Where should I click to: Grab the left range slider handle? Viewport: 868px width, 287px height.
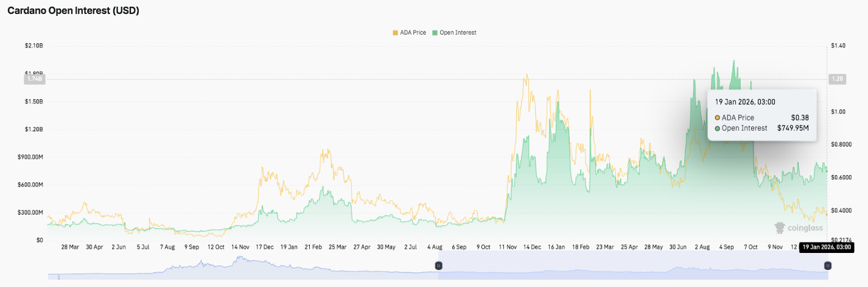438,265
